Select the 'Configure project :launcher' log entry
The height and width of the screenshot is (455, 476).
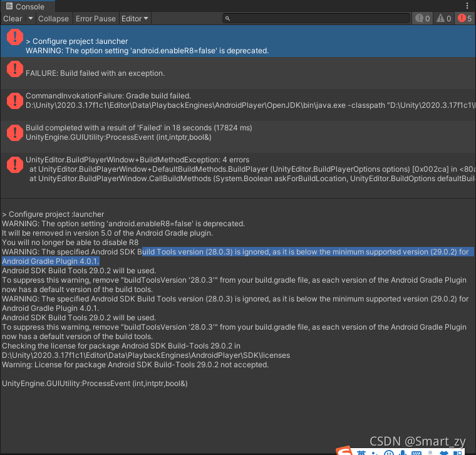[238, 41]
